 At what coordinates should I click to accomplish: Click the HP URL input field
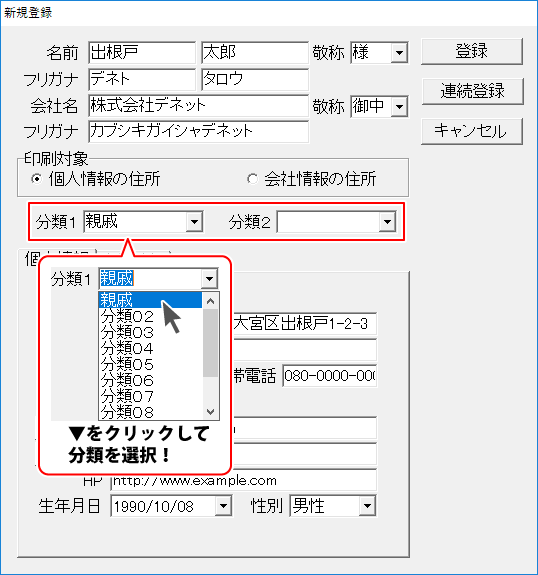click(244, 480)
